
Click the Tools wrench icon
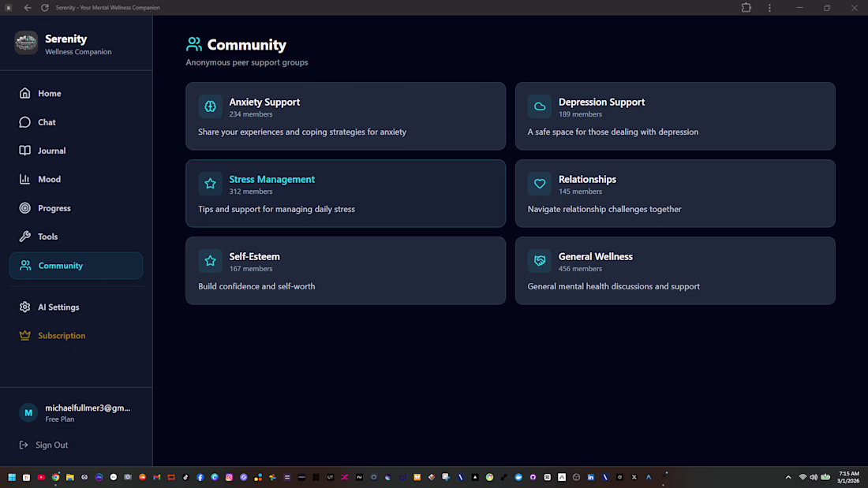tap(25, 237)
